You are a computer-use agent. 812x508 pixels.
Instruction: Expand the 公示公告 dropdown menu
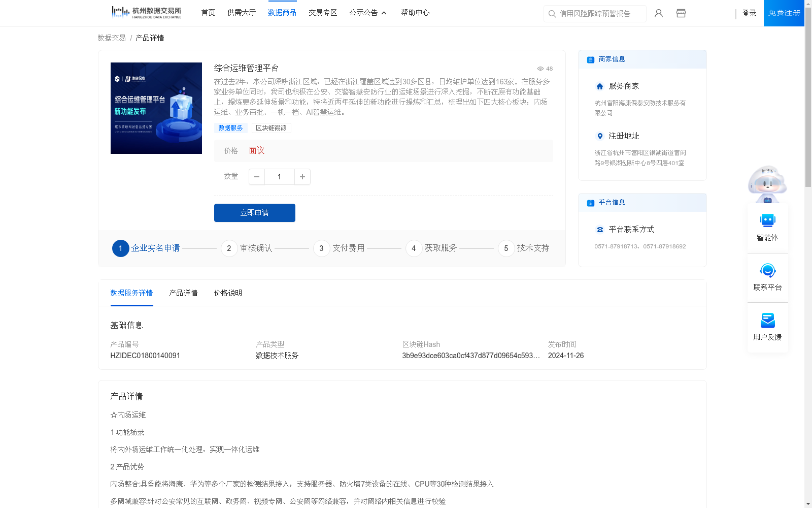368,13
